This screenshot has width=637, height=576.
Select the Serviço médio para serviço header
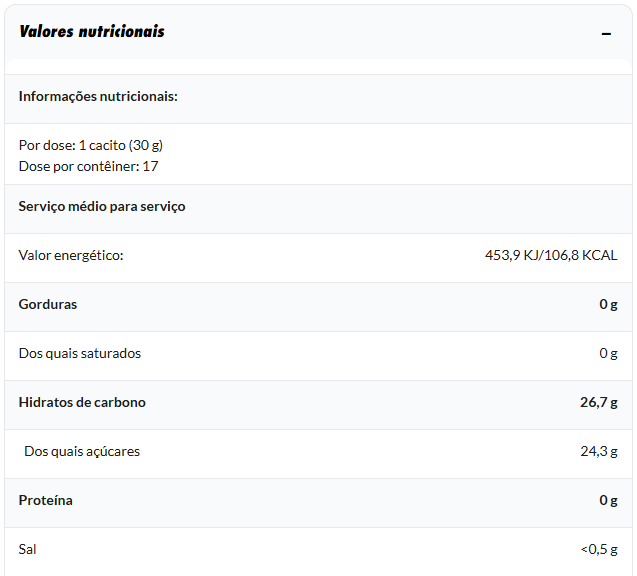pos(102,206)
